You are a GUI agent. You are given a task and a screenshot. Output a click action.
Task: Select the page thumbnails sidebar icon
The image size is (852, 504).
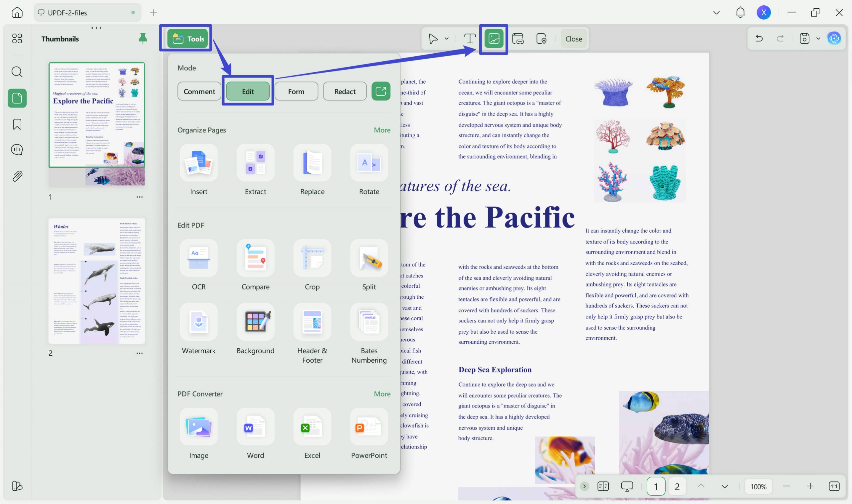point(17,98)
